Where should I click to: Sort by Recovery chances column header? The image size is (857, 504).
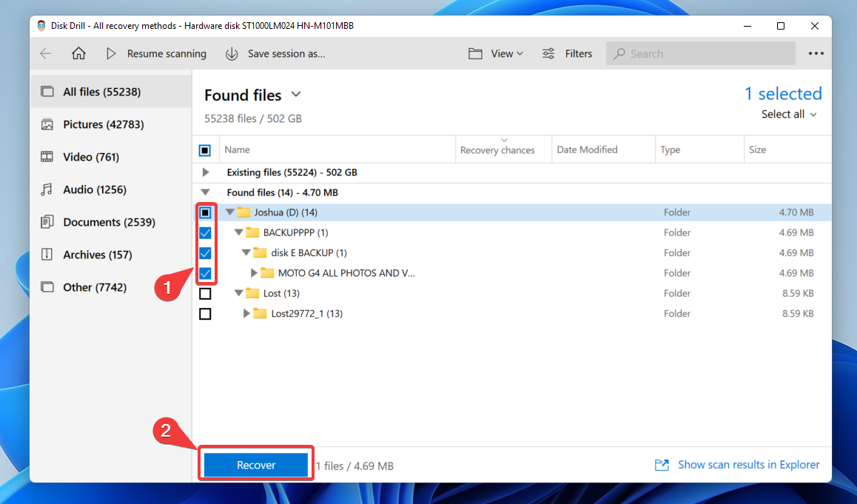(503, 149)
